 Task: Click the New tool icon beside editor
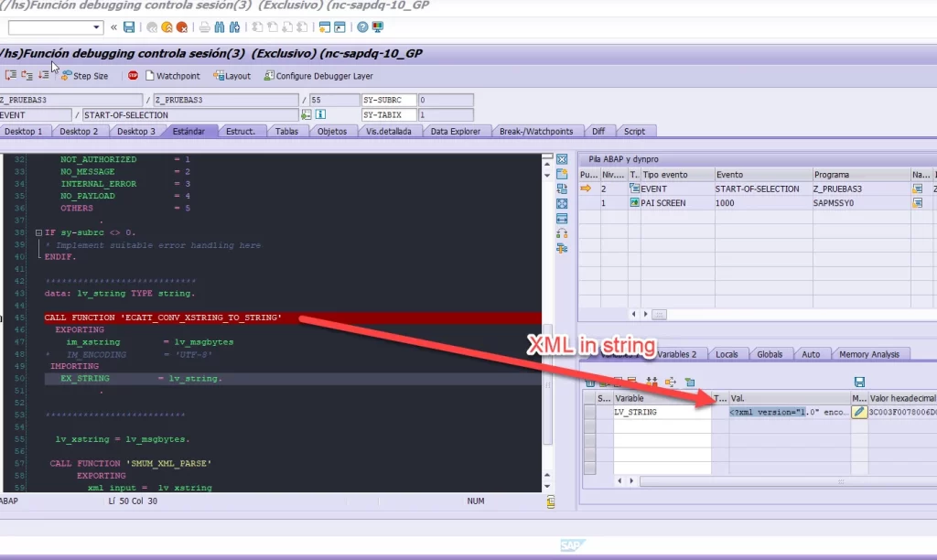(562, 174)
